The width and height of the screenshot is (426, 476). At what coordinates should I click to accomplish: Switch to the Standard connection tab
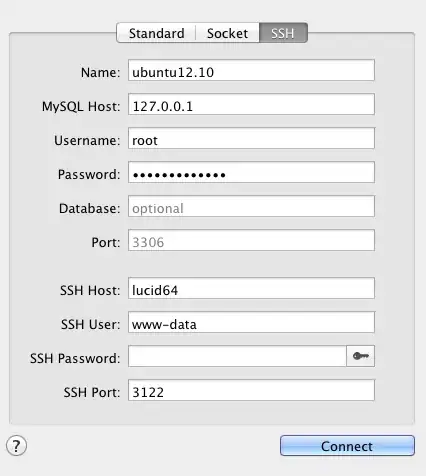pyautogui.click(x=156, y=33)
